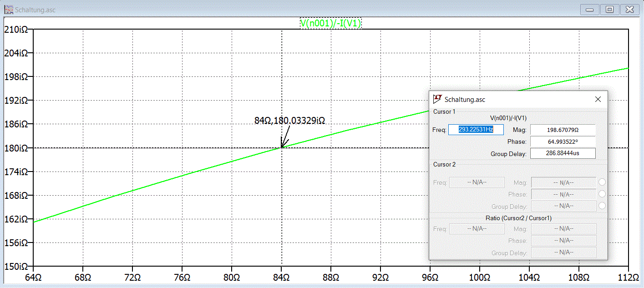Maximize the Schaltung.asc plot window

click(609, 9)
